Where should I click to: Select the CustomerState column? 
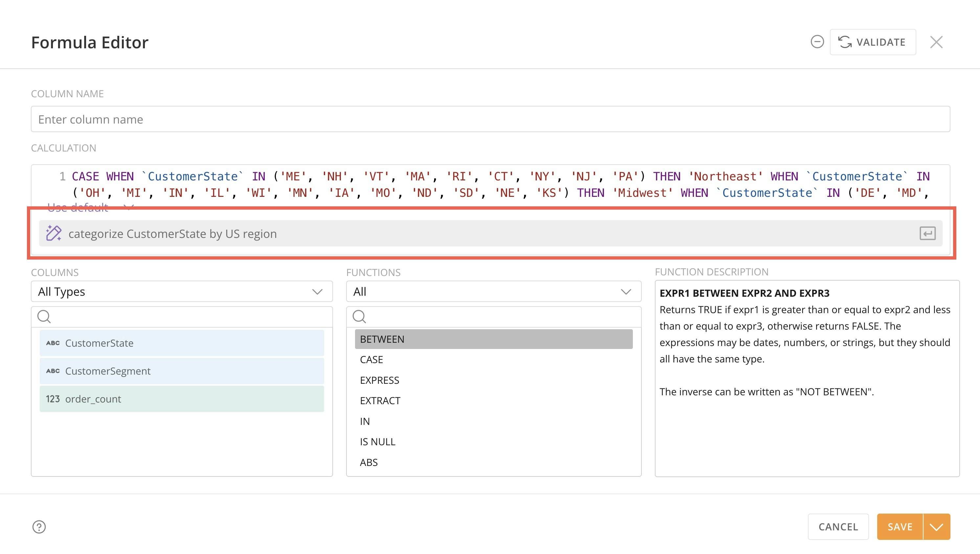(182, 343)
